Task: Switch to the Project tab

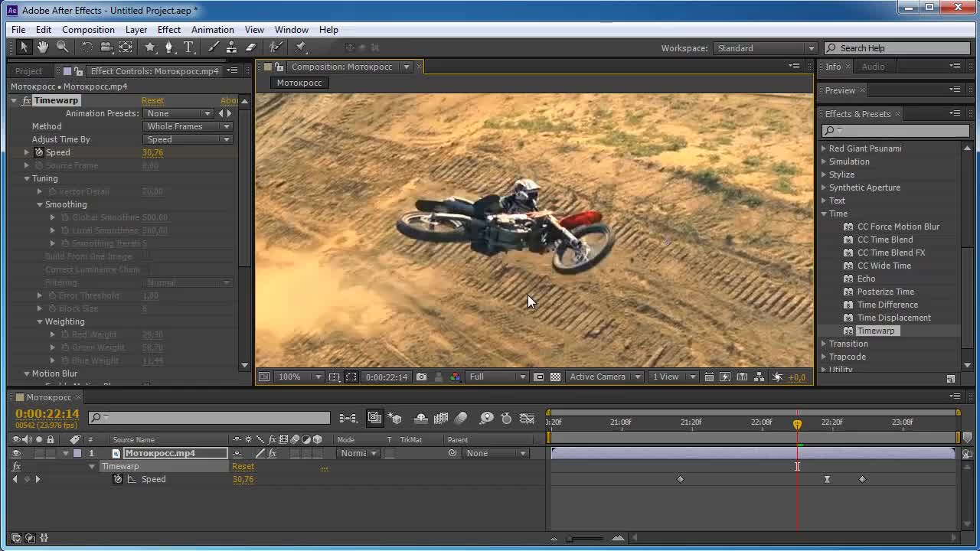Action: [28, 71]
